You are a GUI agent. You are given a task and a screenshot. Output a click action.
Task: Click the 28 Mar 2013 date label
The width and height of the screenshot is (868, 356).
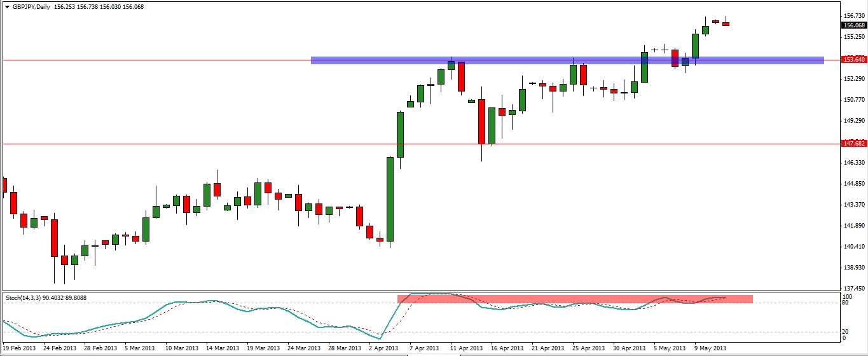coord(344,348)
